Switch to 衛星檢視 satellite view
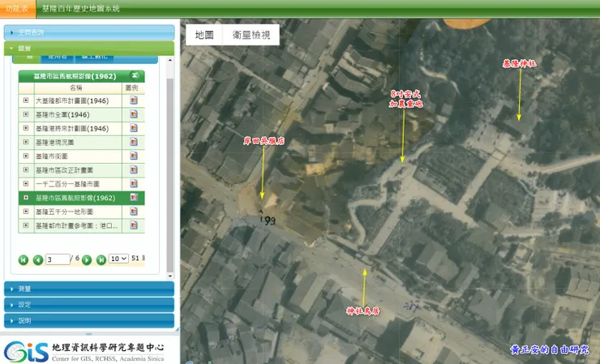 pos(251,35)
